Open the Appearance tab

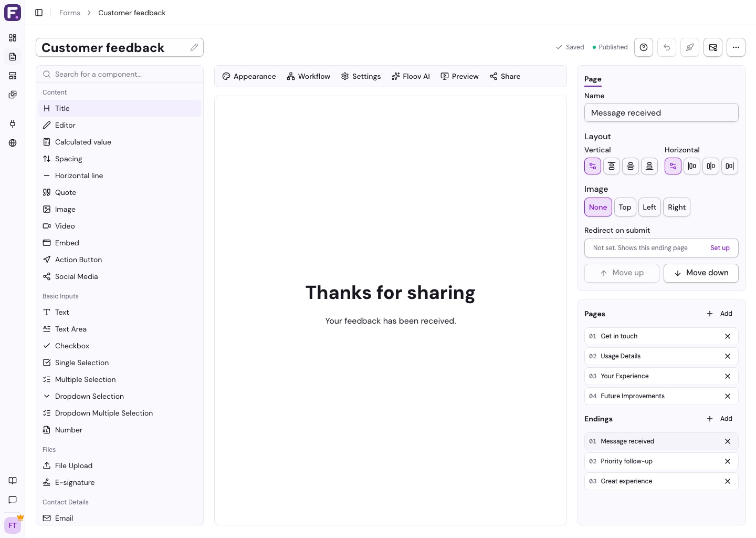coord(249,76)
